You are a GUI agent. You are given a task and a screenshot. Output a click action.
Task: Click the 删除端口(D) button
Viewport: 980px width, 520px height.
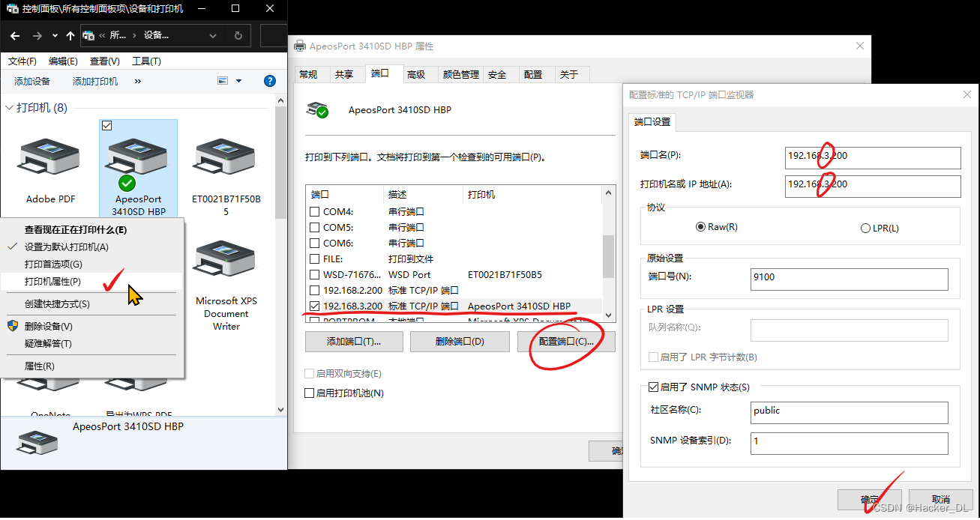click(460, 342)
